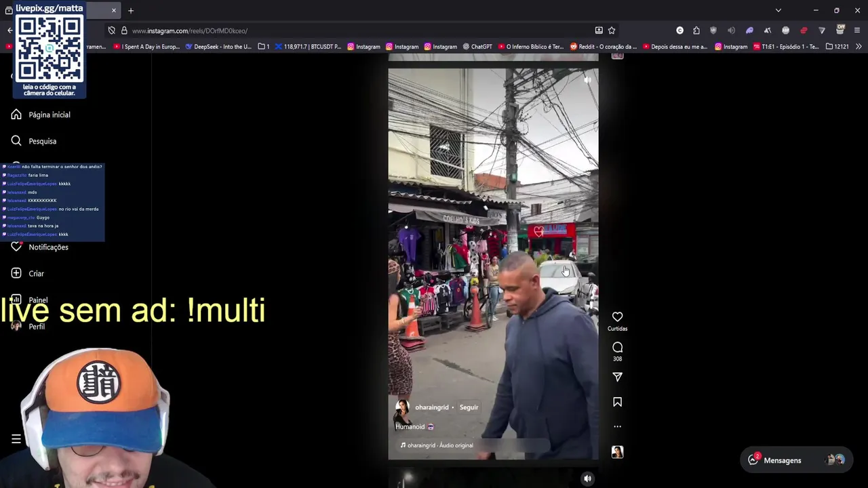Viewport: 868px width, 488px height.
Task: Click the white C extension icon
Action: point(679,30)
